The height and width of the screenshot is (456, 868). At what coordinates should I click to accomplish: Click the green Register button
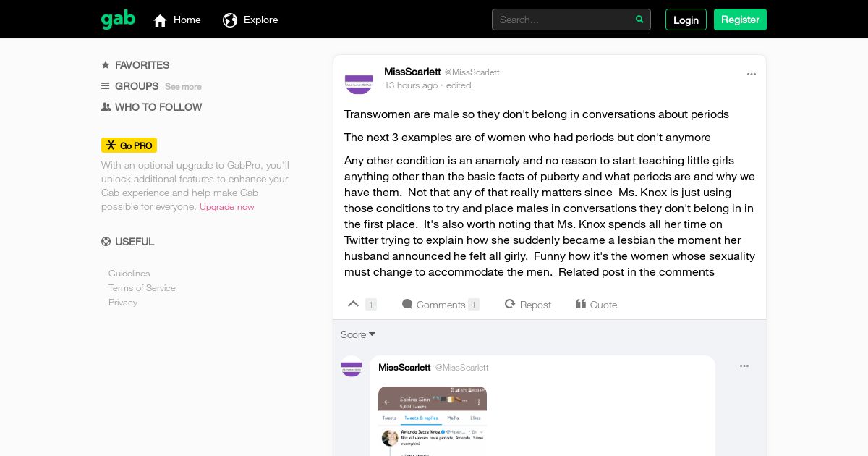[x=740, y=20]
